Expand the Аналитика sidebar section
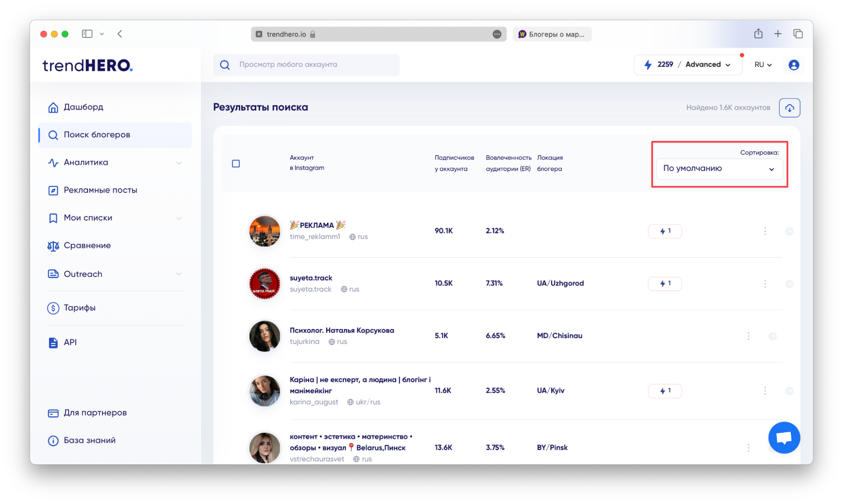 [x=115, y=163]
